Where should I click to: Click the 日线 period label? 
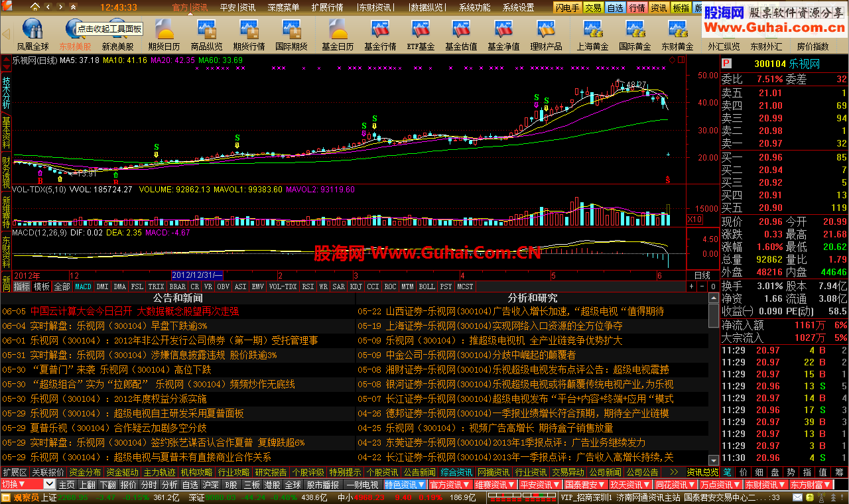702,275
